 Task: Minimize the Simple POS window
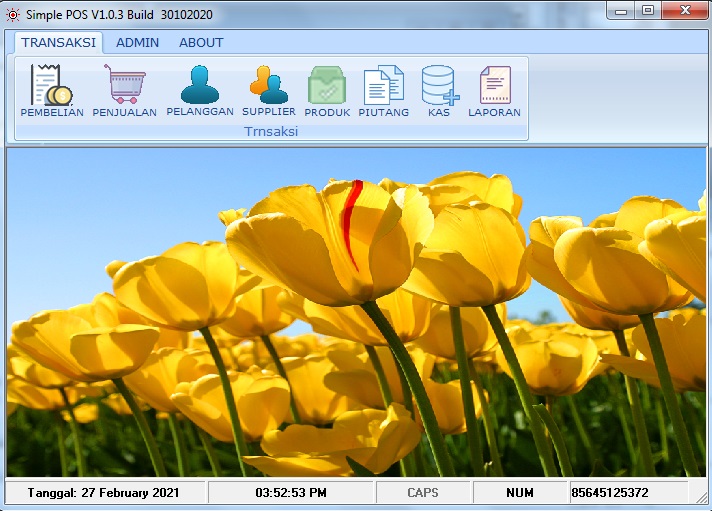click(623, 10)
